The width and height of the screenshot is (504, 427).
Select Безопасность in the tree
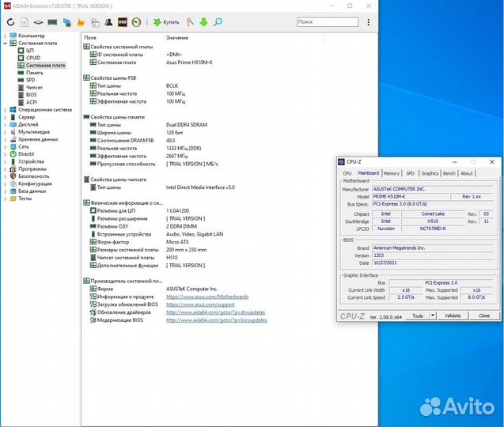click(34, 176)
